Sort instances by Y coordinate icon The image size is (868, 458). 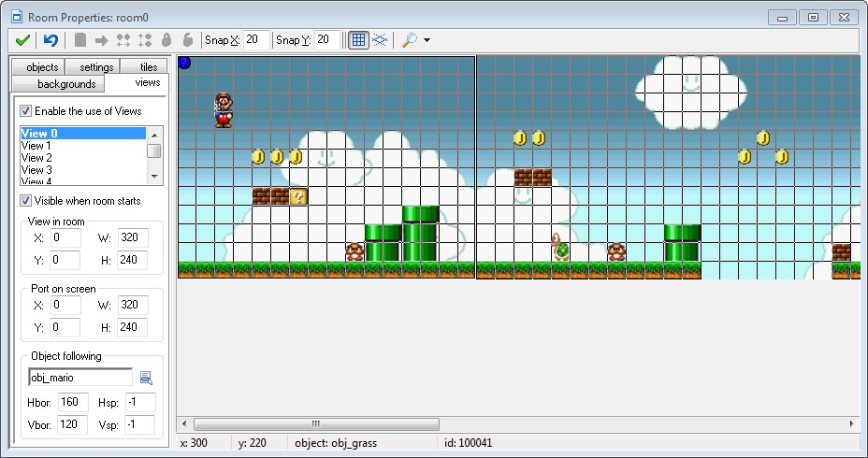coord(145,40)
